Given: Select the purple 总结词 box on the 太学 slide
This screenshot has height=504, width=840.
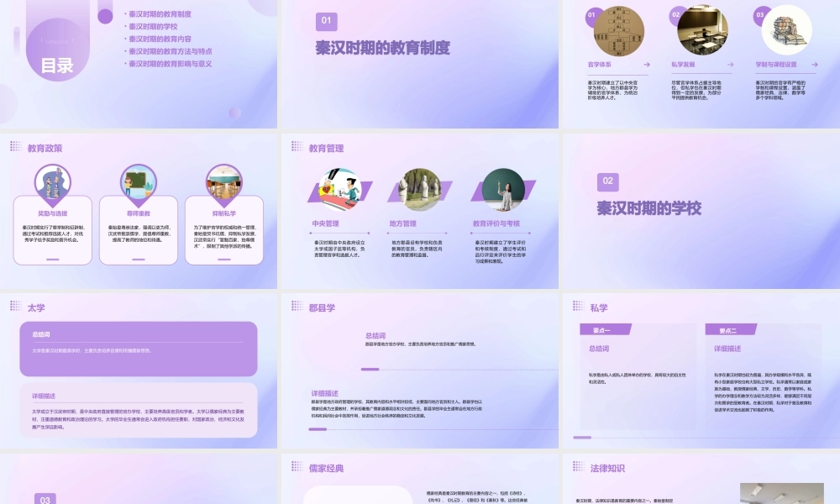Looking at the screenshot, I should 139,349.
